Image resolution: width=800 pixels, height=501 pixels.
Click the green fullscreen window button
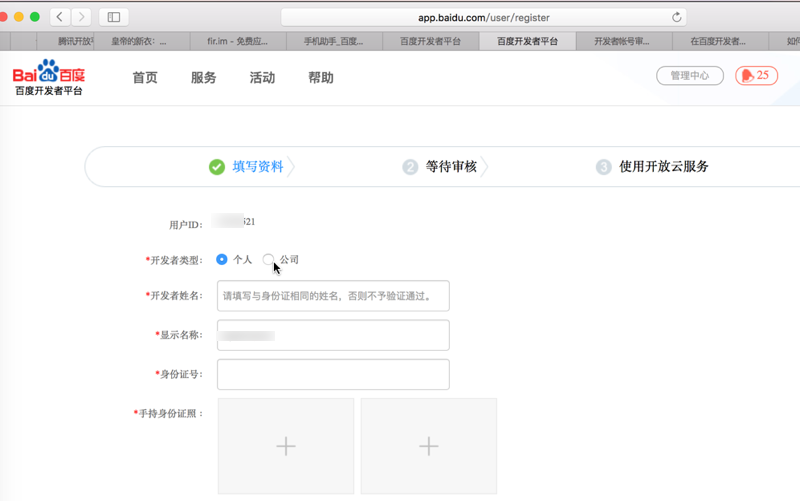(35, 17)
